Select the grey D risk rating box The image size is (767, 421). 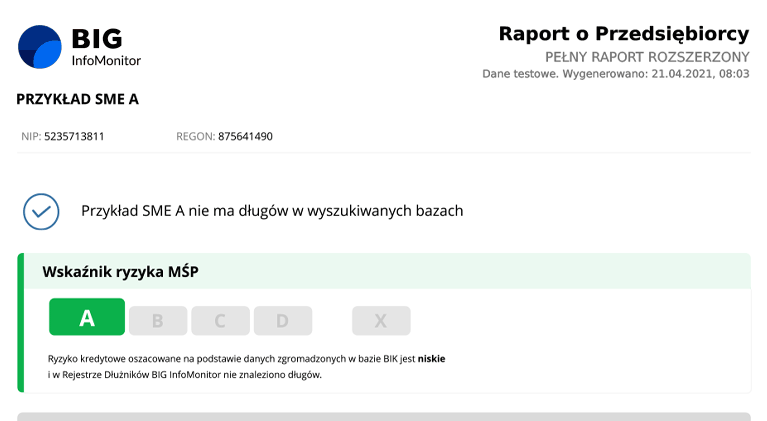pyautogui.click(x=282, y=321)
